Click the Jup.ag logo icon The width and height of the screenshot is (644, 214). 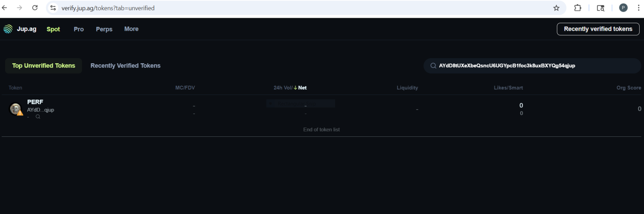pyautogui.click(x=8, y=29)
